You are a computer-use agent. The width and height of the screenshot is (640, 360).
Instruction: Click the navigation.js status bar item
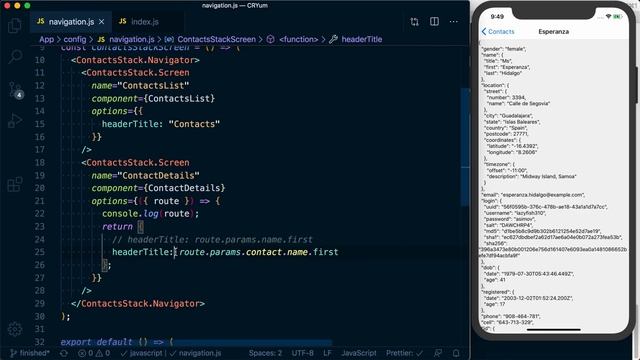196,353
